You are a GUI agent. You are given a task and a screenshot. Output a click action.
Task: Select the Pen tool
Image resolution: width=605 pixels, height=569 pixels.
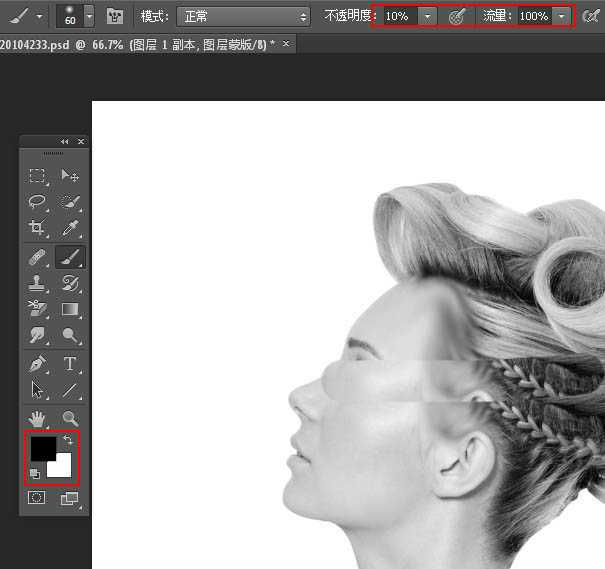37,364
